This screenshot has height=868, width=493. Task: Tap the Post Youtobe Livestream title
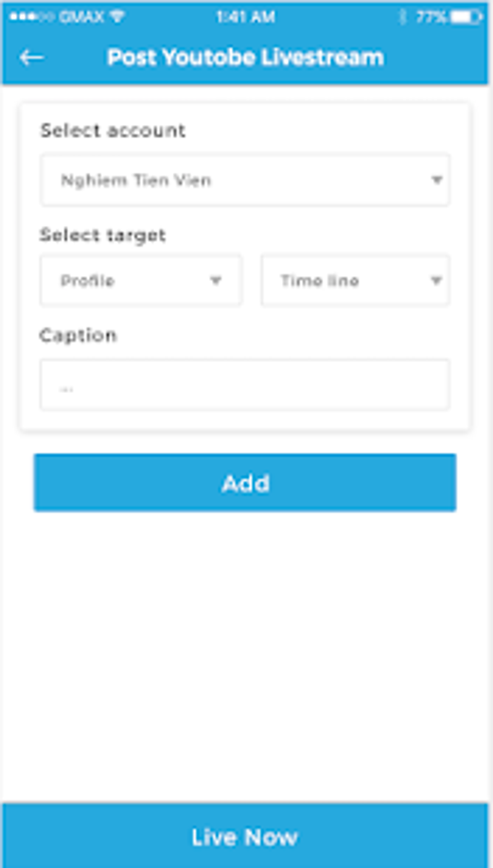[246, 57]
